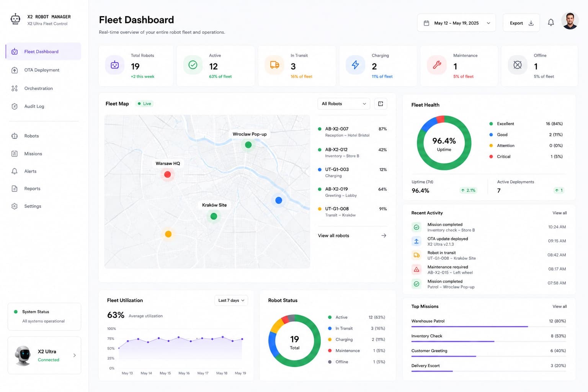Click the Kraków Site green map marker
The image size is (588, 392).
tap(214, 216)
